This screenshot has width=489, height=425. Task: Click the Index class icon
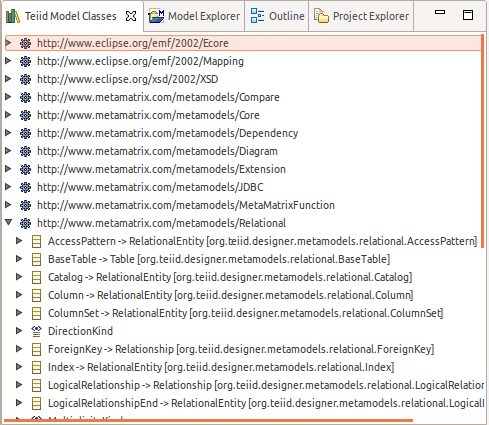pyautogui.click(x=36, y=367)
